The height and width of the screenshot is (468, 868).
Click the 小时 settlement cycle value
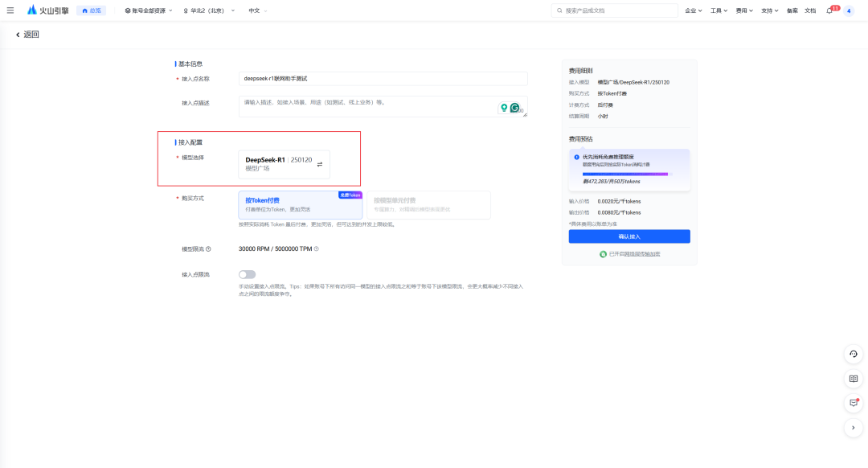tap(603, 117)
